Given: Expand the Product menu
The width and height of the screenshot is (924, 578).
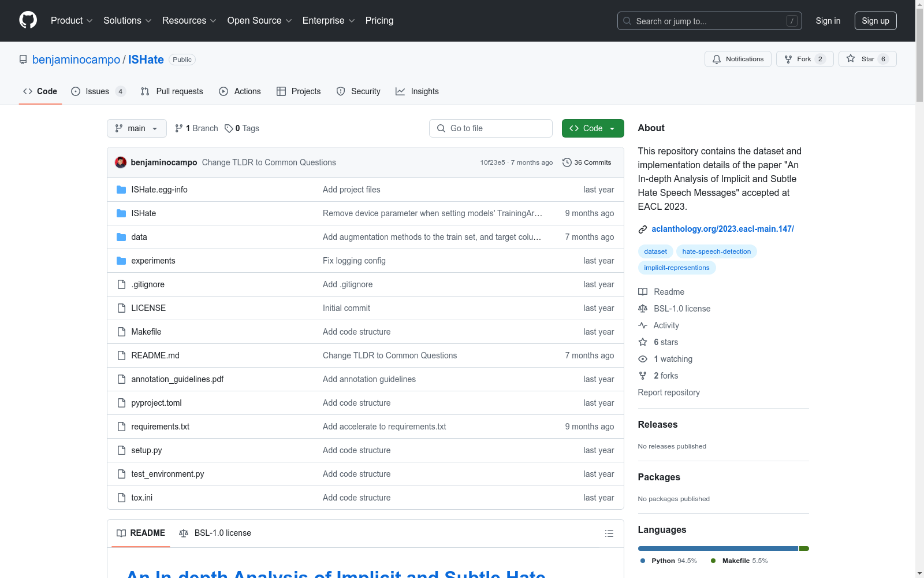Looking at the screenshot, I should [x=72, y=20].
